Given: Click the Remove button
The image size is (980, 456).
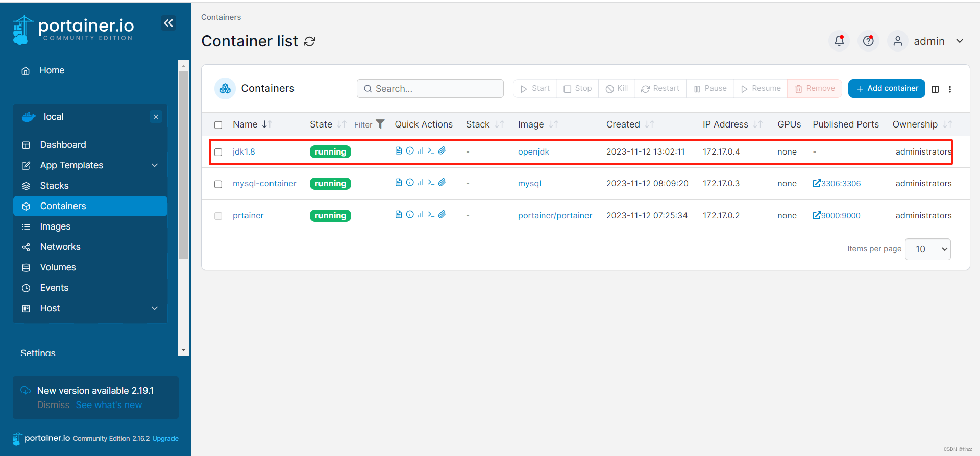Looking at the screenshot, I should [815, 88].
